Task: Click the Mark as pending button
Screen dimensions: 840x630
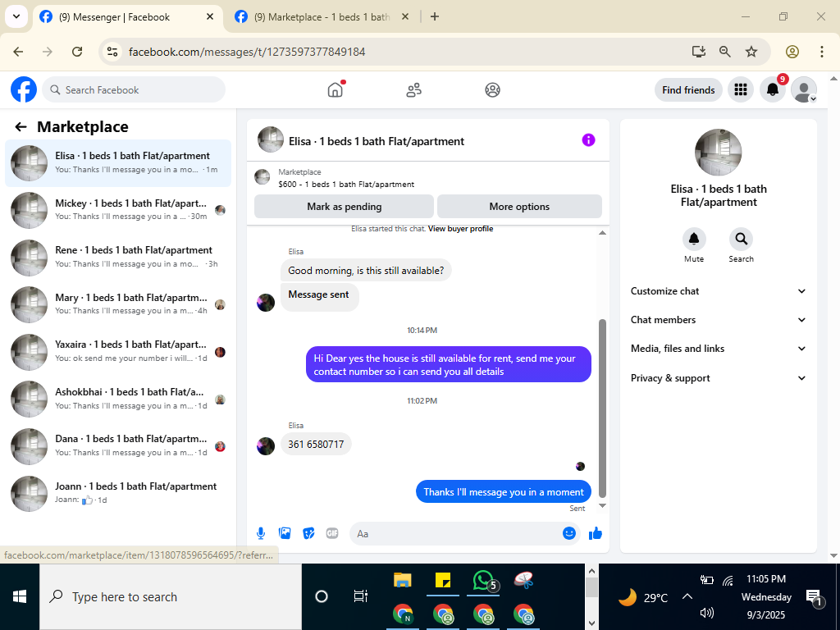Action: click(344, 207)
